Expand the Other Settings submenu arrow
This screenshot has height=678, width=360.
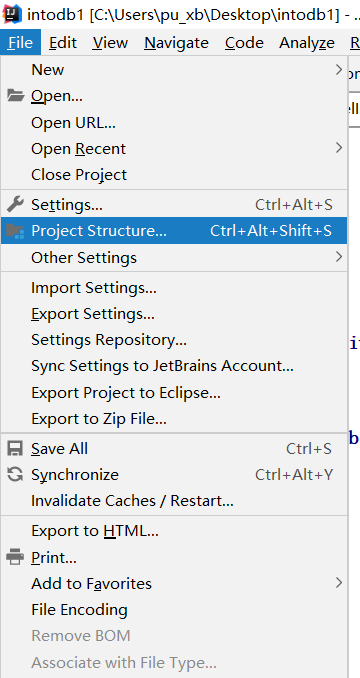pos(339,257)
